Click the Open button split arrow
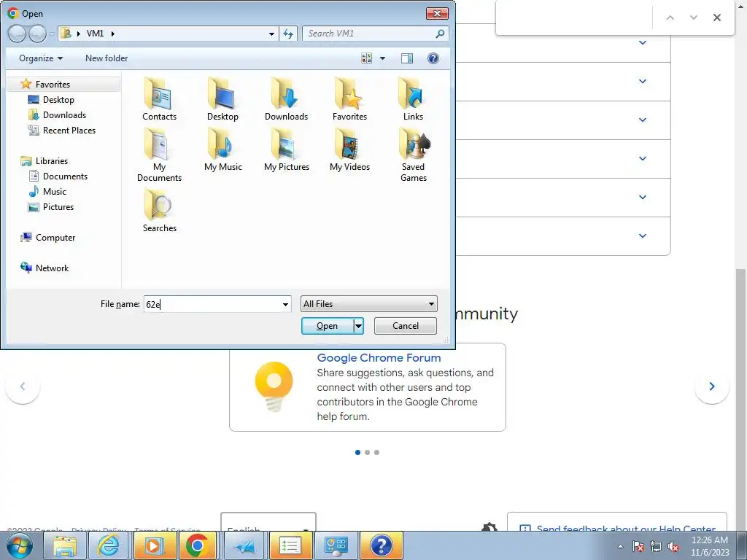The height and width of the screenshot is (560, 747). click(358, 326)
